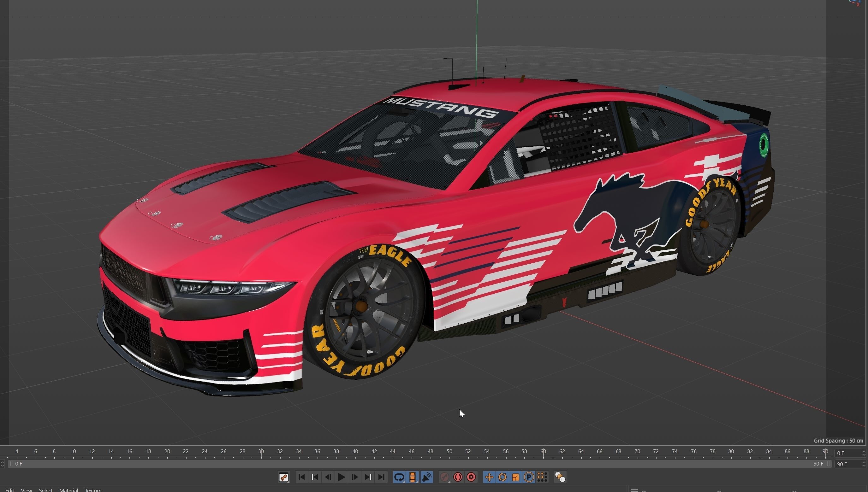Toggle point level animation dots icon

coord(542,477)
